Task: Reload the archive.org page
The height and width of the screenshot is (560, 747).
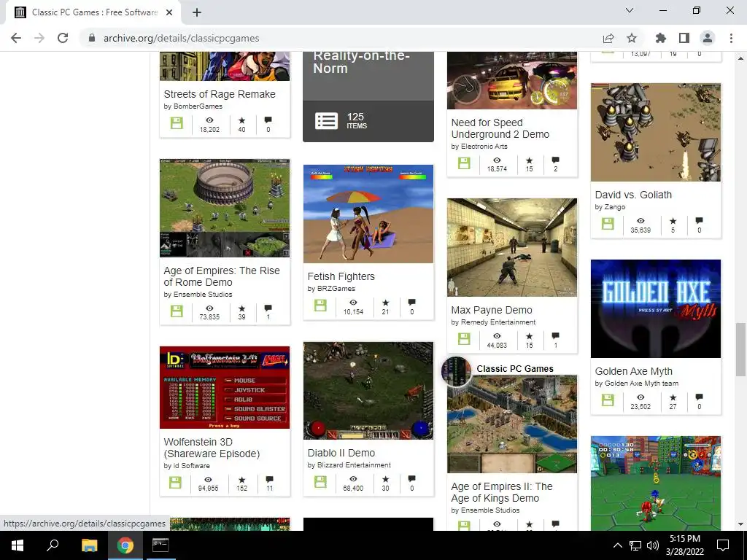Action: click(x=63, y=38)
